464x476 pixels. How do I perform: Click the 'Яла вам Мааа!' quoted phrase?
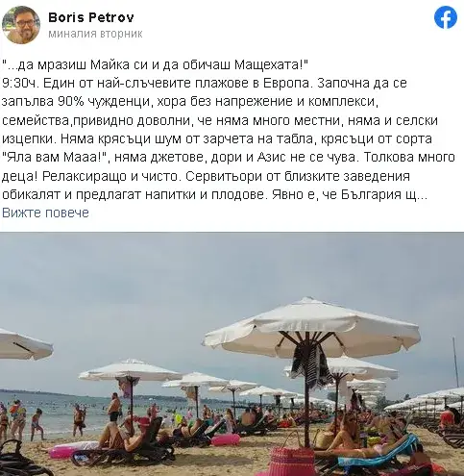click(x=56, y=158)
